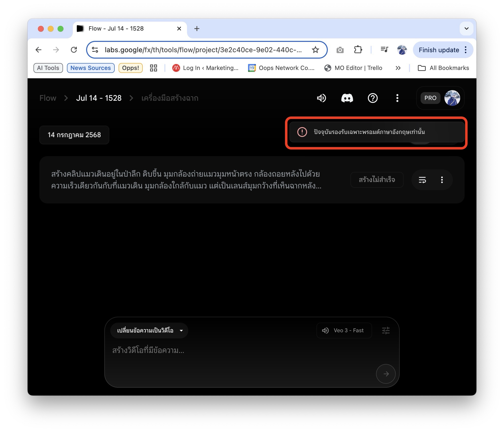
Task: Open the Discord community icon
Action: [x=347, y=98]
